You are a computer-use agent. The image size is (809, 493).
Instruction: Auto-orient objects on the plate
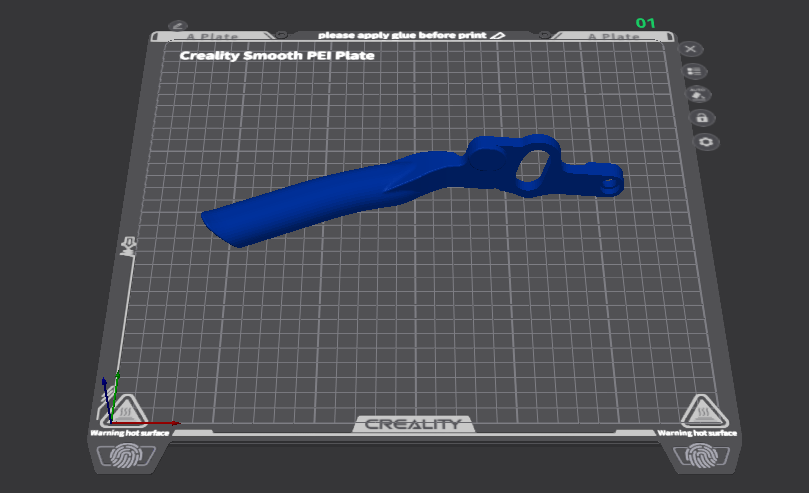698,94
